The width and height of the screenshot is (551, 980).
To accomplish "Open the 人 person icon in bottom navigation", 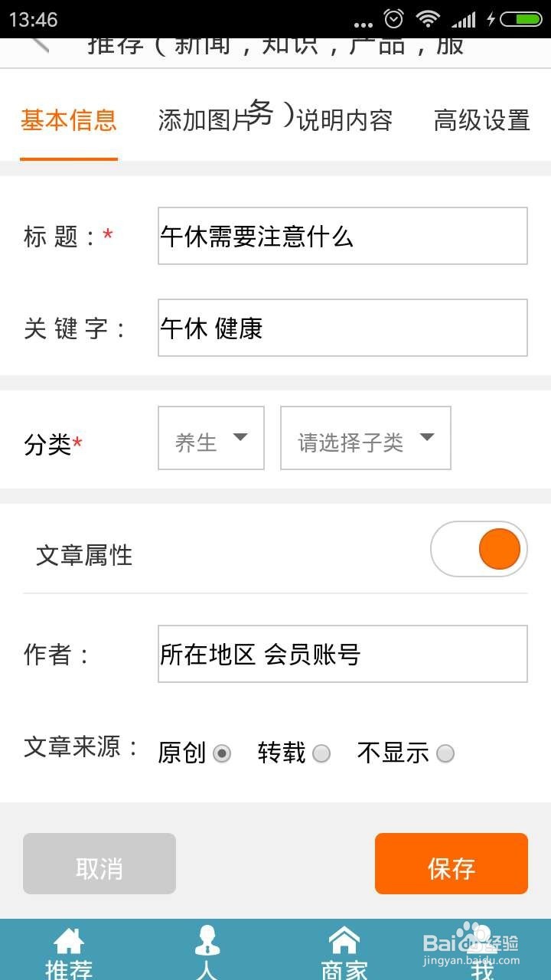I will coord(207,942).
